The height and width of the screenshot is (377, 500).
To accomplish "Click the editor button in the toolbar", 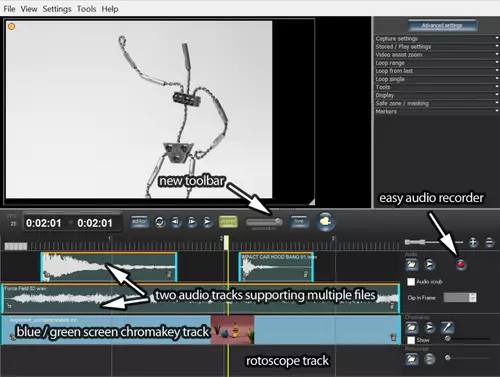I will (x=139, y=222).
